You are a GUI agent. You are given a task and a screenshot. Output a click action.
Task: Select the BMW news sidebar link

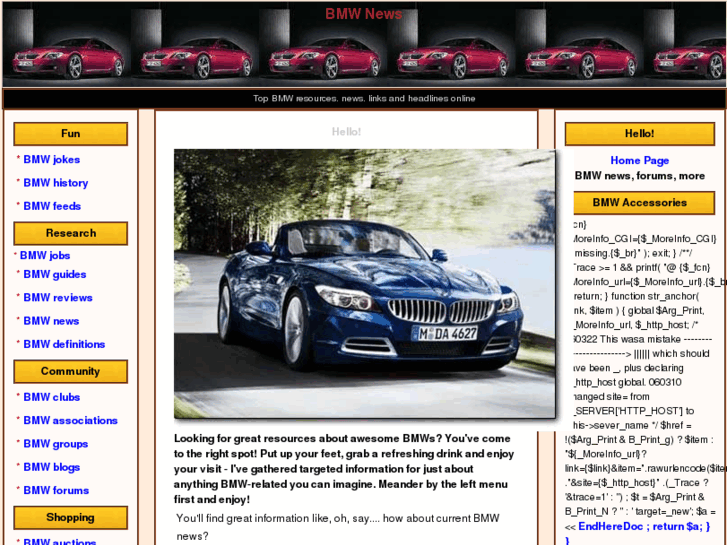pyautogui.click(x=51, y=321)
